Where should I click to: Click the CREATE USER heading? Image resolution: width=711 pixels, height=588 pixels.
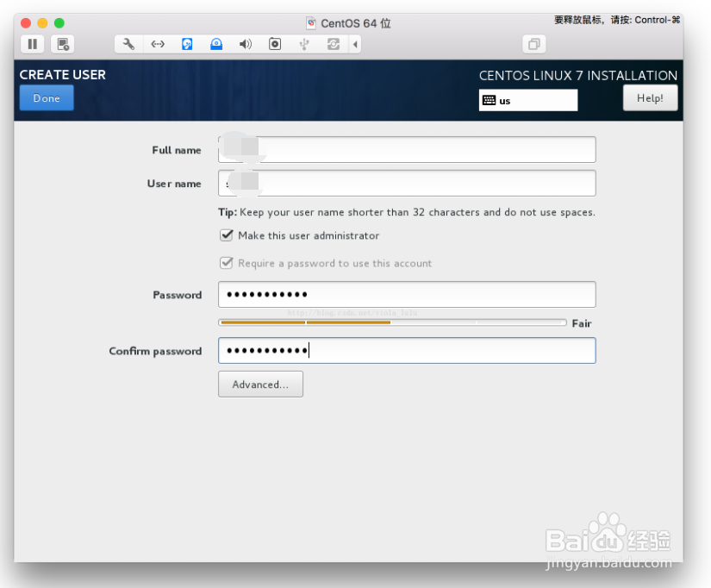click(63, 75)
